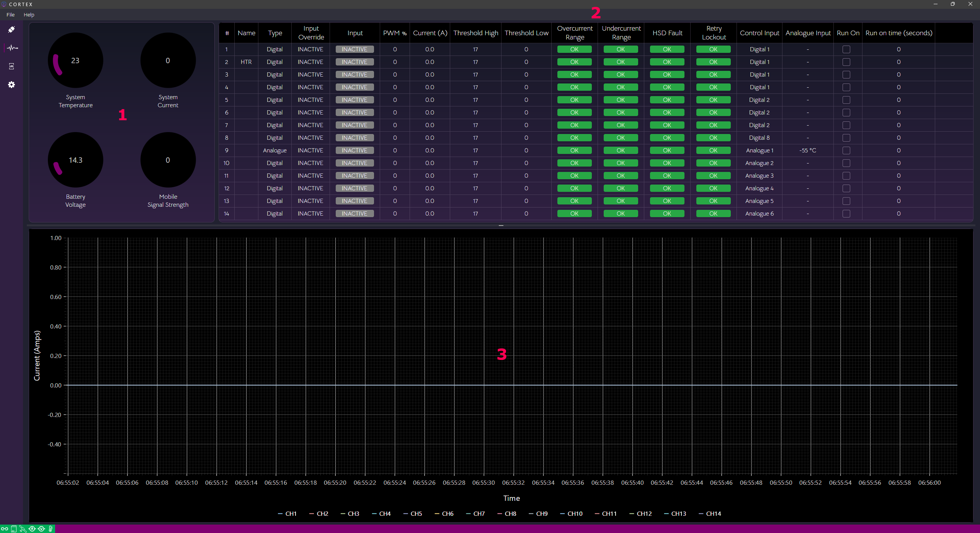Toggle the INACTIVE input switch on channel 7

[x=354, y=125]
